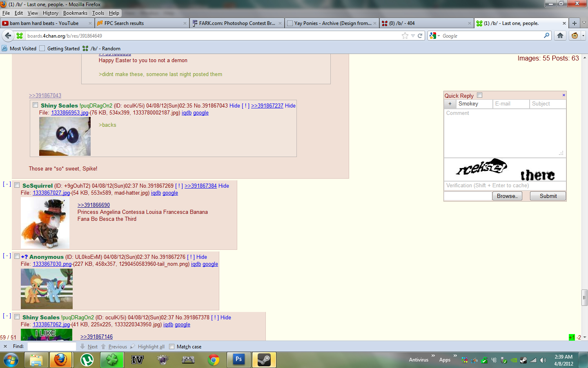Screen dimensions: 588x368
Task: Open the list all tabs dropdown
Action: (584, 23)
